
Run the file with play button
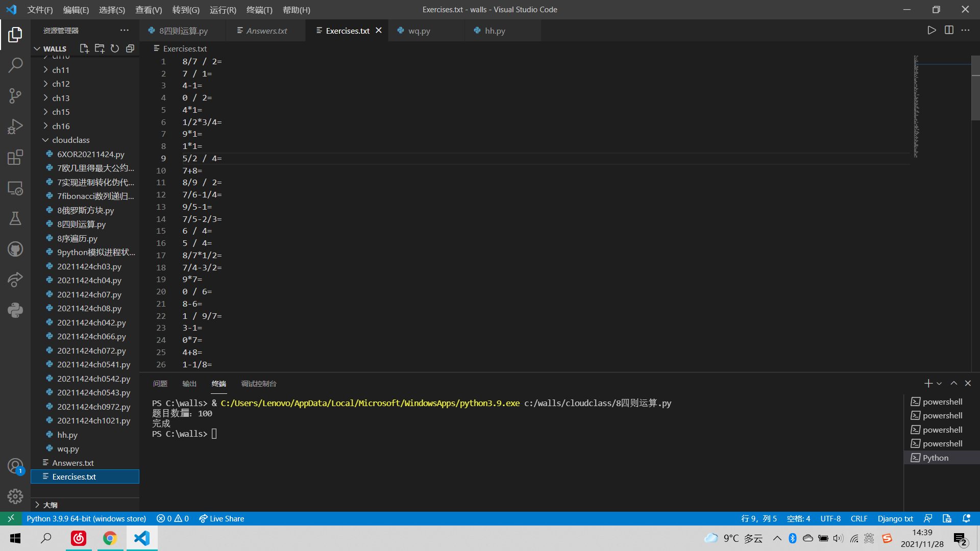(x=932, y=30)
